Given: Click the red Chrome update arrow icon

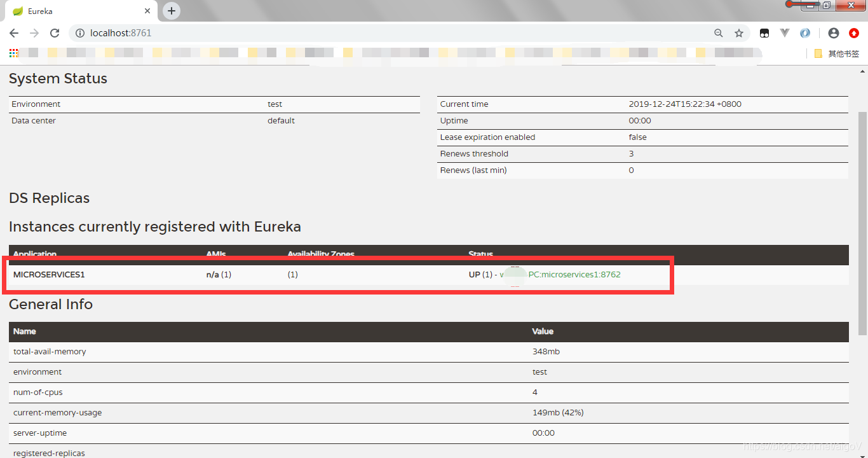Looking at the screenshot, I should [854, 33].
